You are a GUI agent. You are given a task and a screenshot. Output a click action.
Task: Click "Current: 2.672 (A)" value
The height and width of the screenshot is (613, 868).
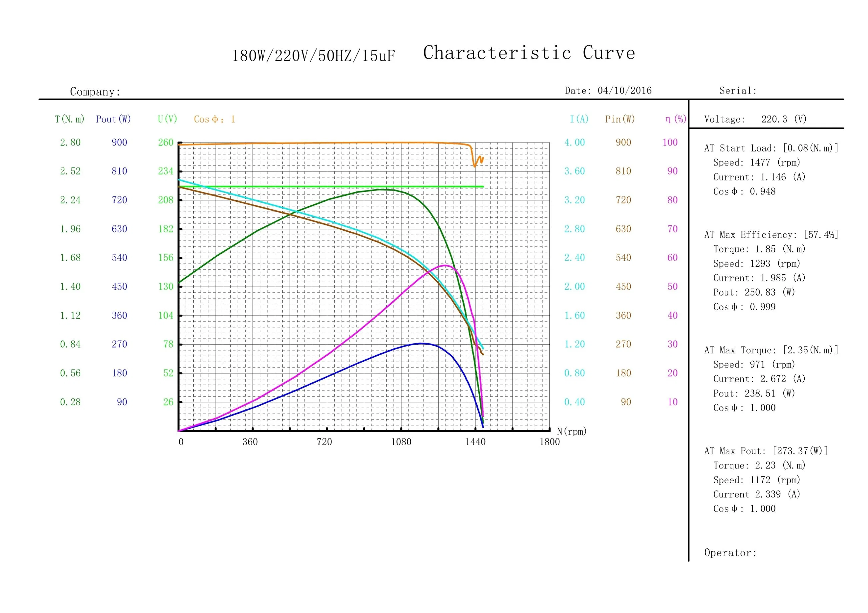tap(759, 379)
